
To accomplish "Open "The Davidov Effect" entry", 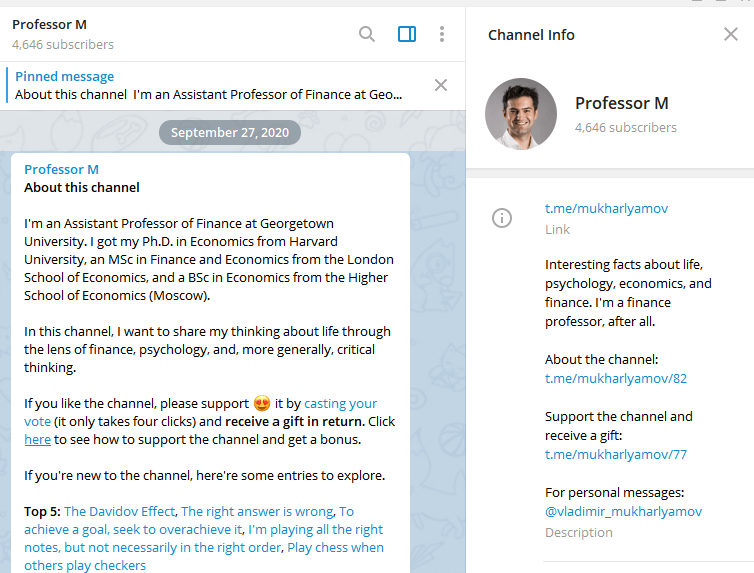I will tap(119, 511).
